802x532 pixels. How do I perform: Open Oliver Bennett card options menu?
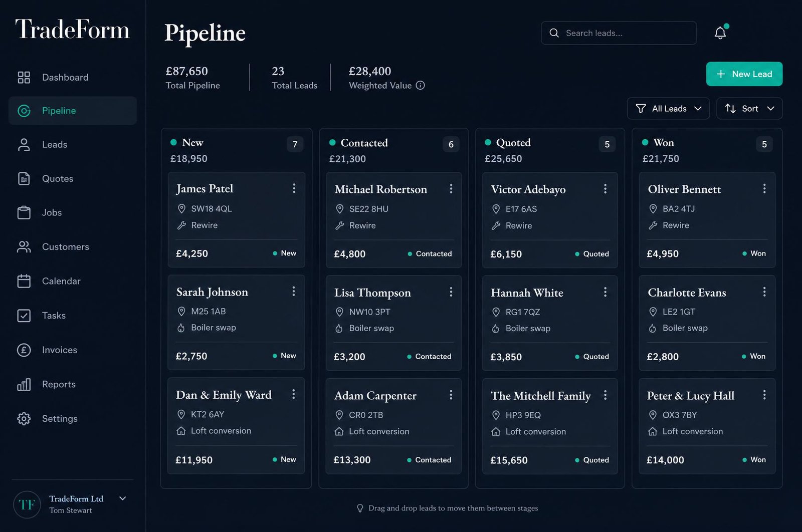point(764,188)
